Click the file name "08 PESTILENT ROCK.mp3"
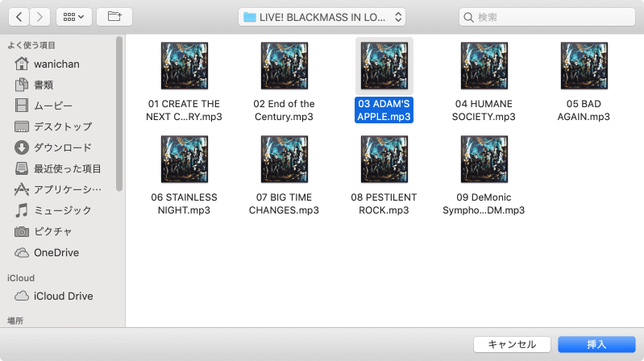 click(384, 204)
